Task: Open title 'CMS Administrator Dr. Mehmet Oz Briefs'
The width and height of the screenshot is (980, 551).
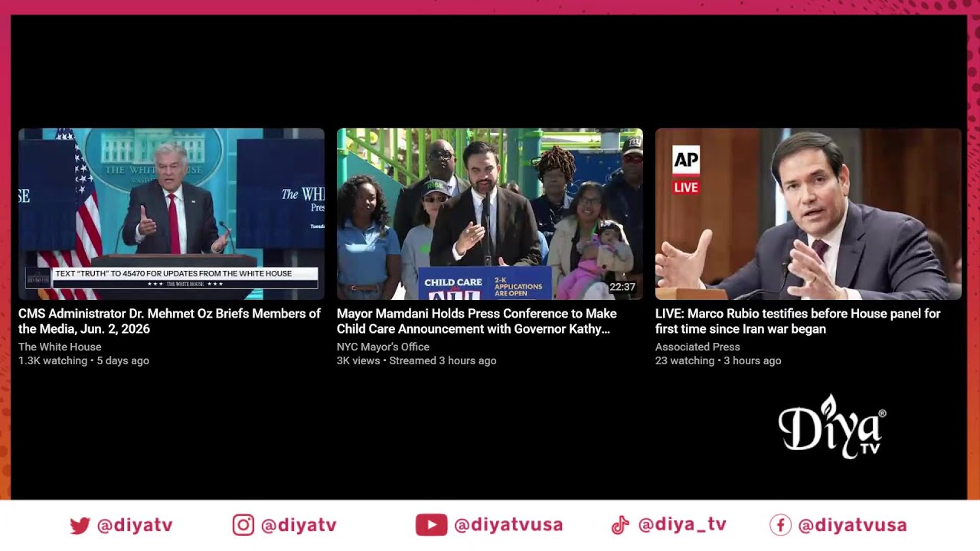Action: click(169, 321)
